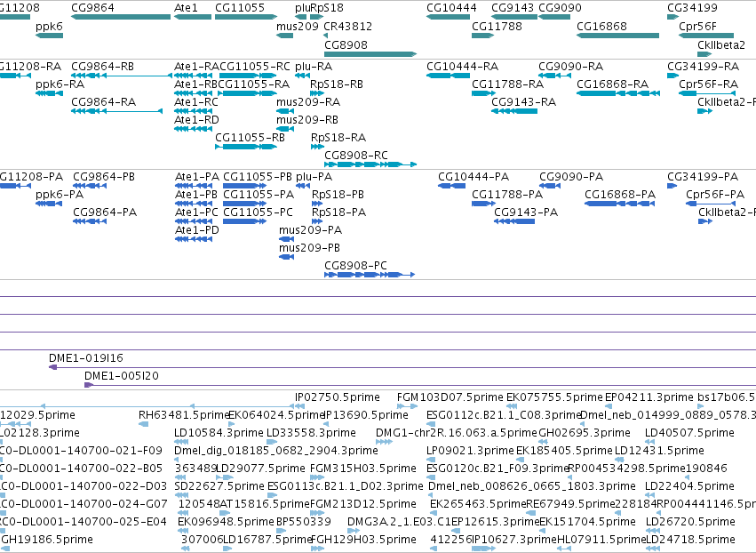This screenshot has height=553, width=756.
Task: Open BAC clone DME1-019I16
Action: (x=86, y=358)
